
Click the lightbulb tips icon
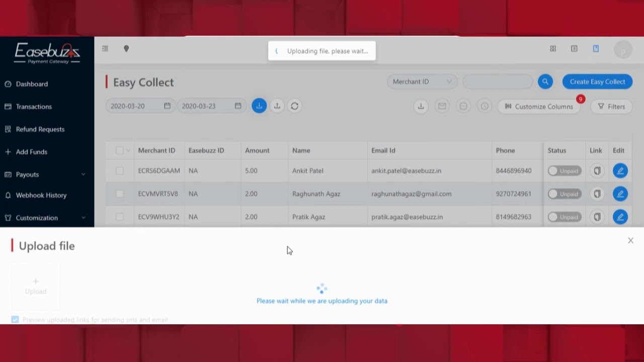(126, 49)
